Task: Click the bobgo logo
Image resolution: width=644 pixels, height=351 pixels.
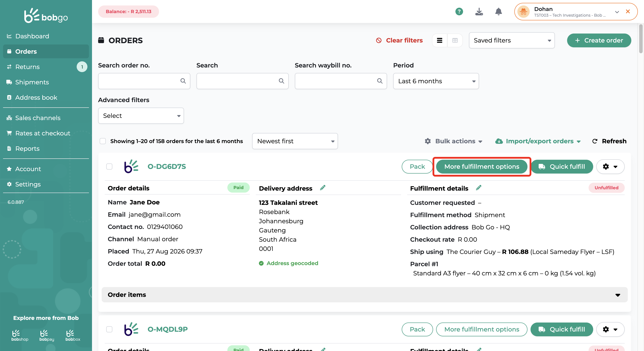Action: coord(46,16)
